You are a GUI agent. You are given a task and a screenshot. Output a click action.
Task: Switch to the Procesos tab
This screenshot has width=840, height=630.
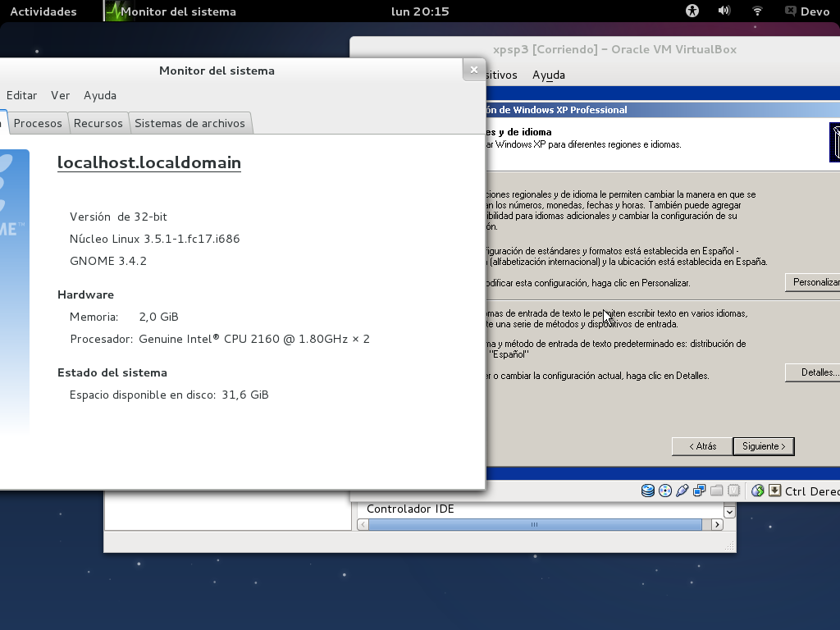[38, 123]
